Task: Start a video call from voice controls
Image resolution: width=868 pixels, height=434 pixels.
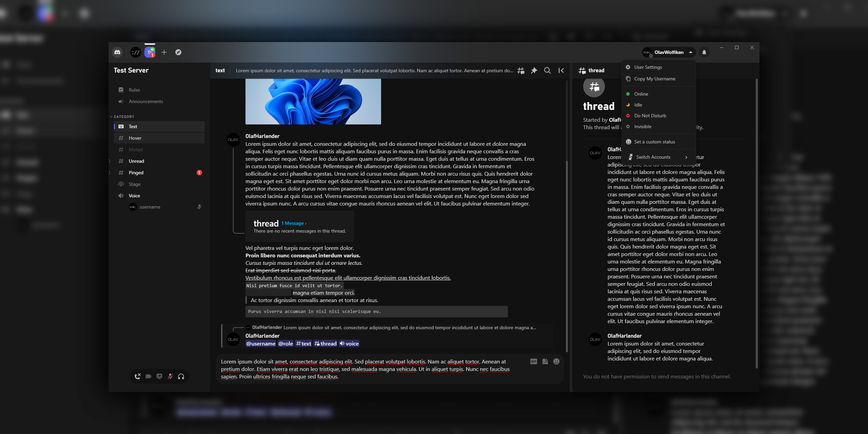Action: tap(149, 376)
